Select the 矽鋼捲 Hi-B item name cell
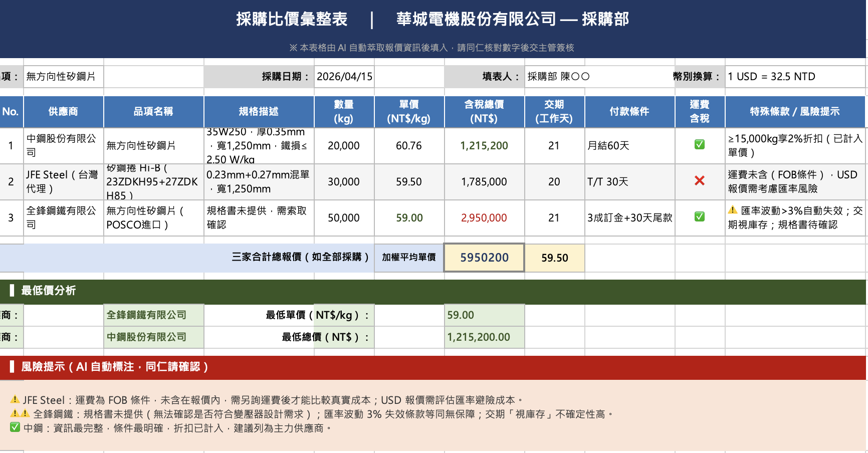Image resolution: width=868 pixels, height=453 pixels. tap(154, 182)
